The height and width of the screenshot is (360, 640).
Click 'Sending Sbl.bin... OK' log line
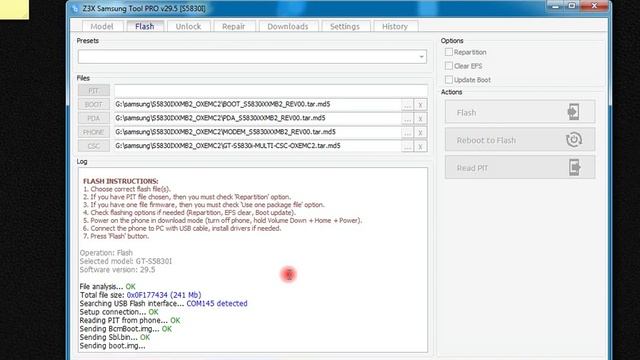(x=115, y=337)
